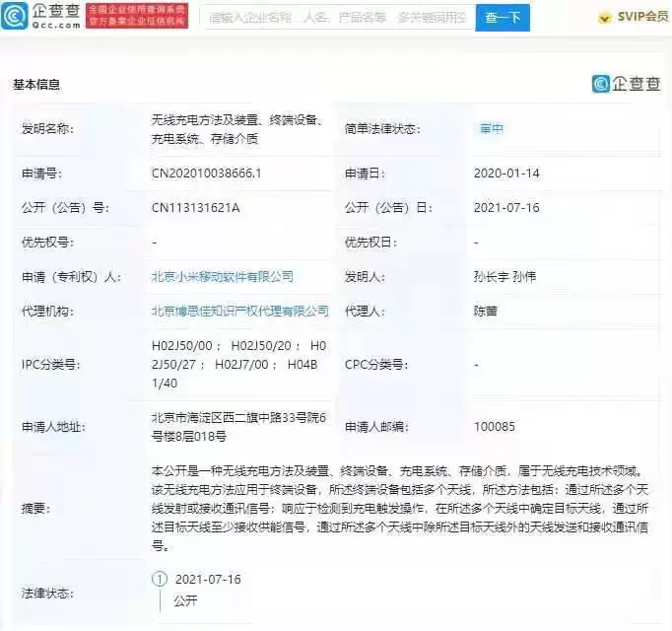This screenshot has width=672, height=631.
Task: Click the Qcc.com logo in header
Action: (43, 16)
